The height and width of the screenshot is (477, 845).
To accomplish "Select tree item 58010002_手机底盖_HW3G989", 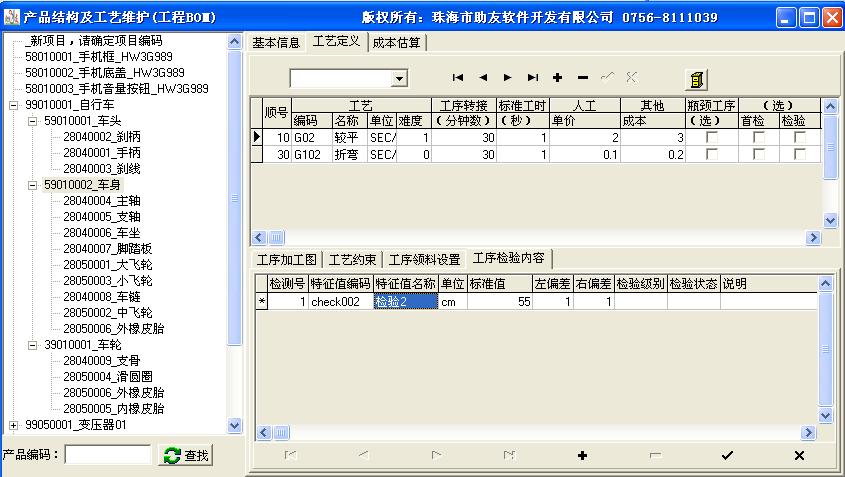I will (x=105, y=73).
